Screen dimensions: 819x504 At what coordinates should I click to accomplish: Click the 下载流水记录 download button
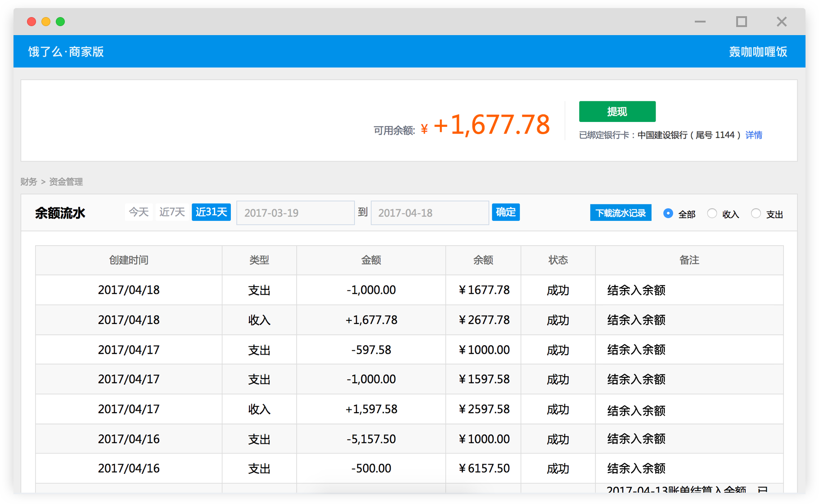621,212
